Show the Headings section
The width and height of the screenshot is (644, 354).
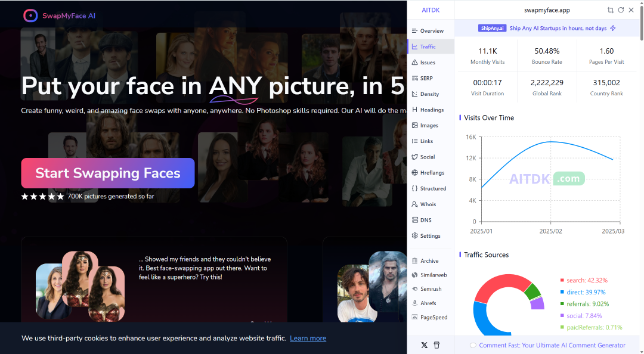tap(431, 110)
